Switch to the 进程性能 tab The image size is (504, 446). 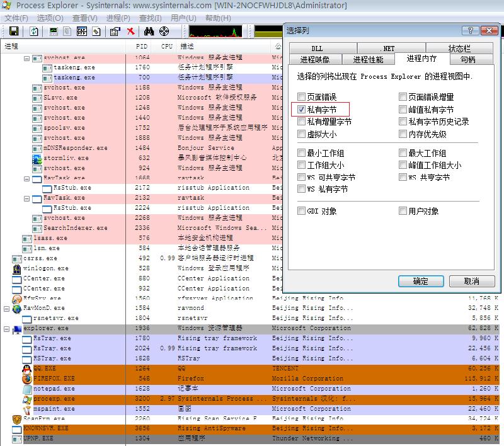coord(368,59)
